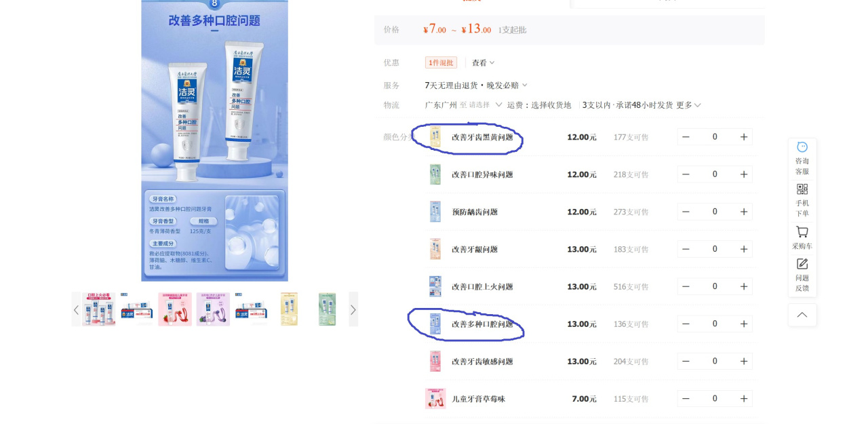Image resolution: width=868 pixels, height=424 pixels.
Task: Decrease quantity for 改善多种口腔问题
Action: pos(686,324)
